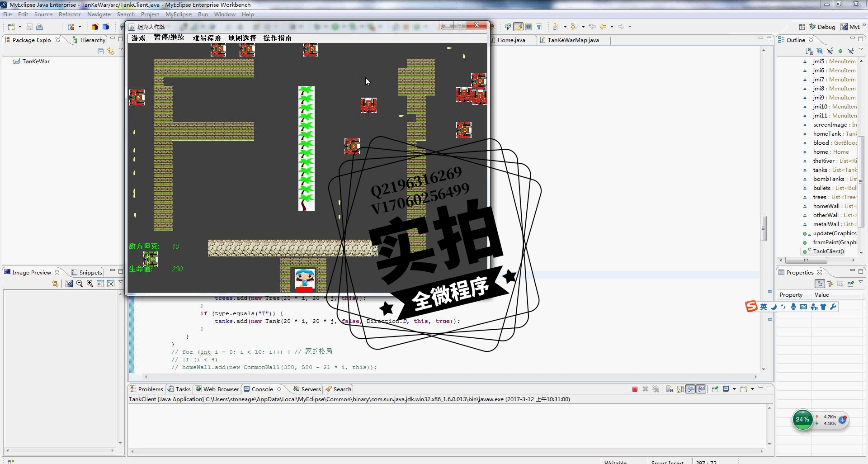The height and width of the screenshot is (464, 868).
Task: Click the New wizard icon in toolbar
Action: click(11, 27)
